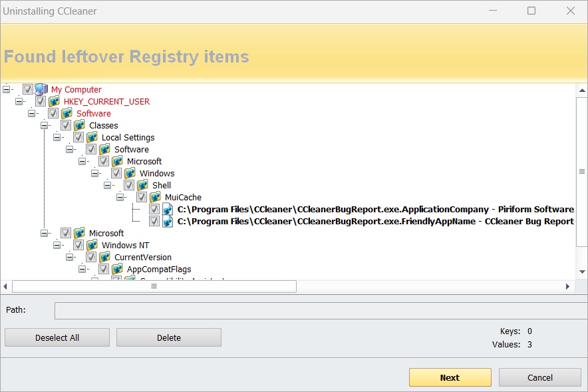
Task: Collapse the CurrentVersion node
Action: tap(70, 258)
